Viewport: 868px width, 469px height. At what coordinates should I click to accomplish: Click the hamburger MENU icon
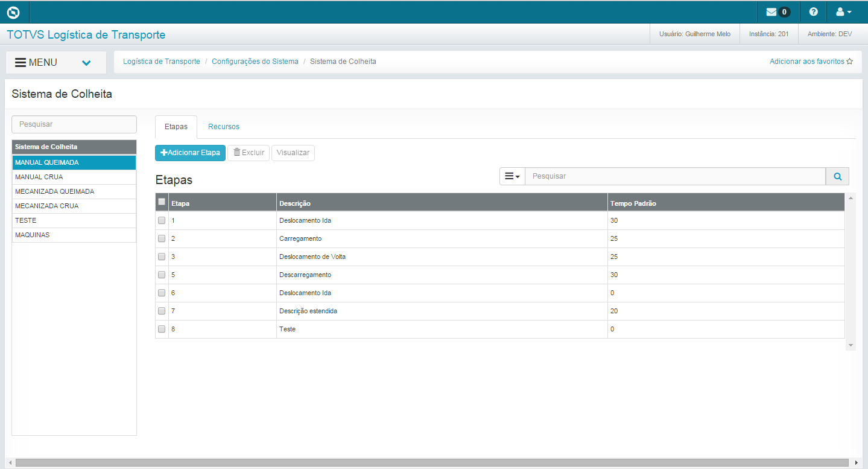tap(21, 63)
